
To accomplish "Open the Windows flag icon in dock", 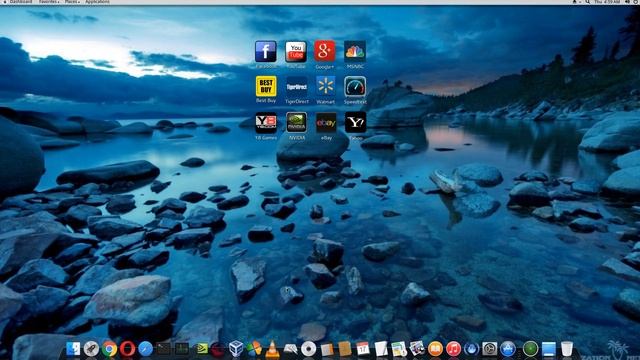I will (x=254, y=349).
